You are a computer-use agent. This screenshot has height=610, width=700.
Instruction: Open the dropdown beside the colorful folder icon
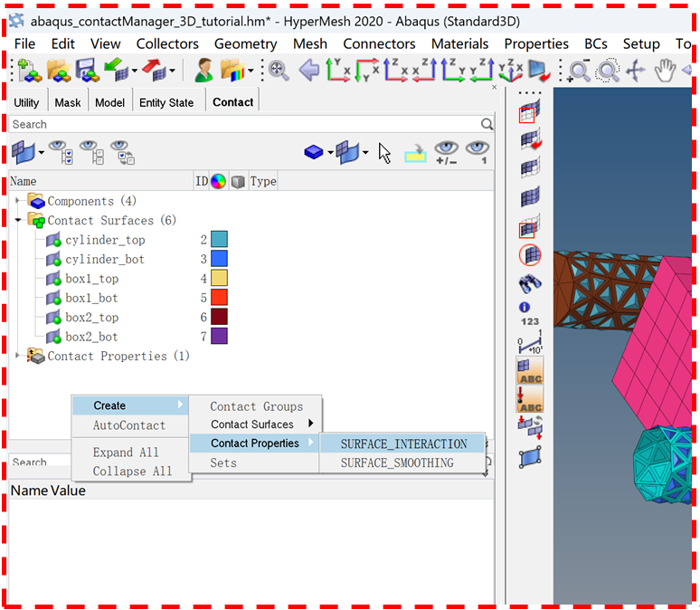tap(251, 71)
